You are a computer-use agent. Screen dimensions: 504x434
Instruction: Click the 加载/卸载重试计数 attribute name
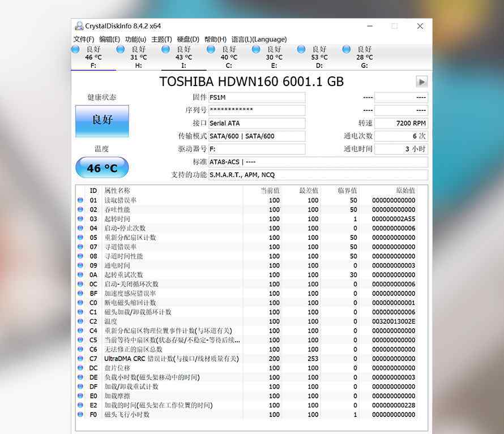click(x=131, y=386)
